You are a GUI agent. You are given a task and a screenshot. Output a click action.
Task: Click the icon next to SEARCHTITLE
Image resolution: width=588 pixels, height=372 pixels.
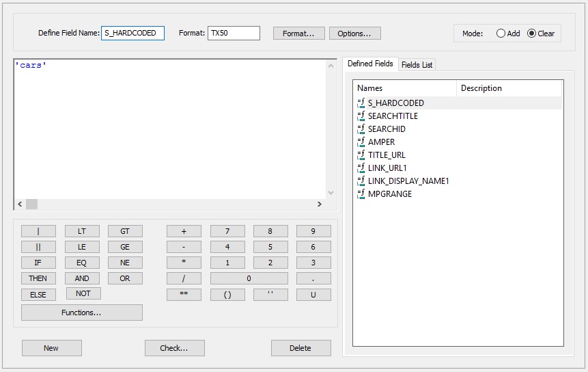point(361,116)
